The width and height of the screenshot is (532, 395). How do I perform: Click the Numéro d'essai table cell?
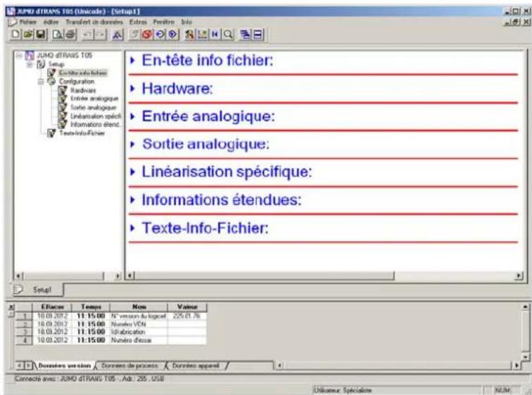(139, 340)
